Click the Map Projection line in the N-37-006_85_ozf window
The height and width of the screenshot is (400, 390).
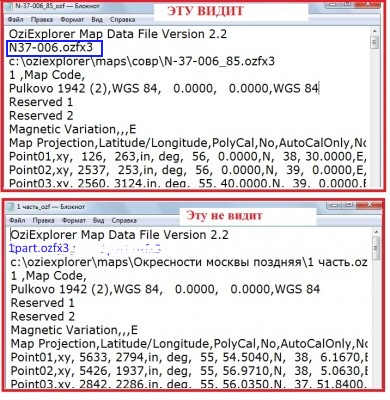pyautogui.click(x=187, y=143)
